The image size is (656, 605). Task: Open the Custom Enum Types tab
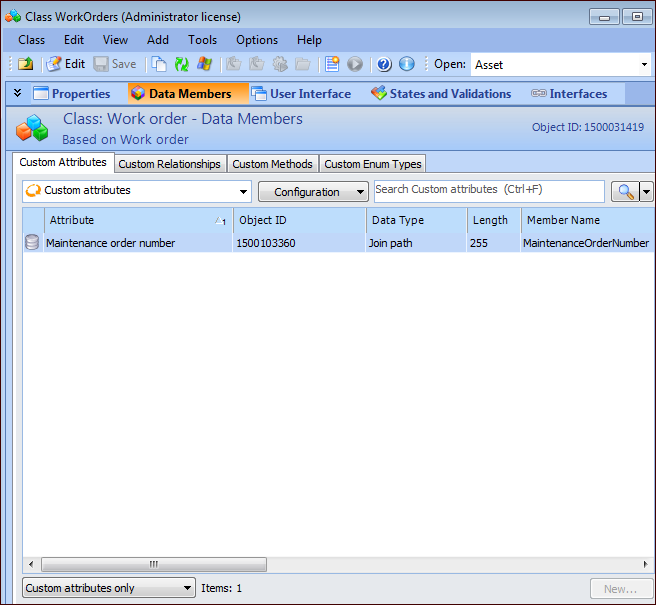tap(373, 164)
